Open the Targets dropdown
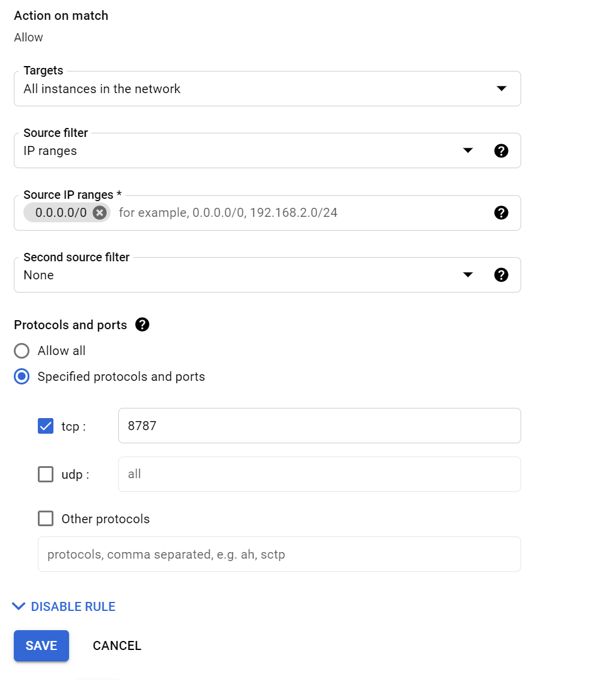616x680 pixels. [x=267, y=89]
